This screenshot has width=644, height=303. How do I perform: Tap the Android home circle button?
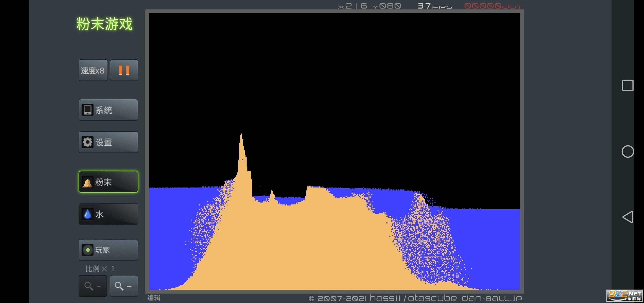[x=628, y=151]
